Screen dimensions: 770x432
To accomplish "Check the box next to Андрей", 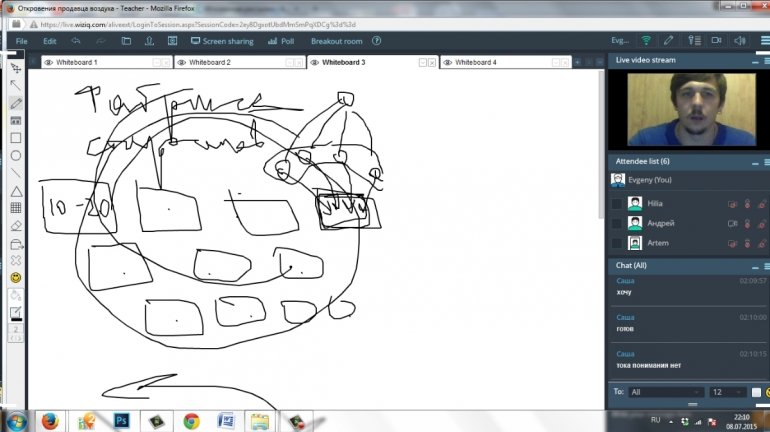I will point(616,223).
